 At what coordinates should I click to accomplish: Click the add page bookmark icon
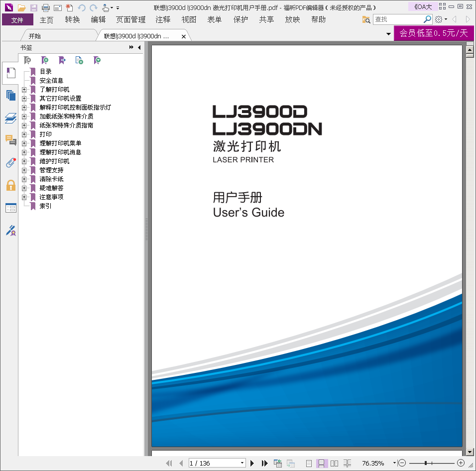[x=79, y=60]
